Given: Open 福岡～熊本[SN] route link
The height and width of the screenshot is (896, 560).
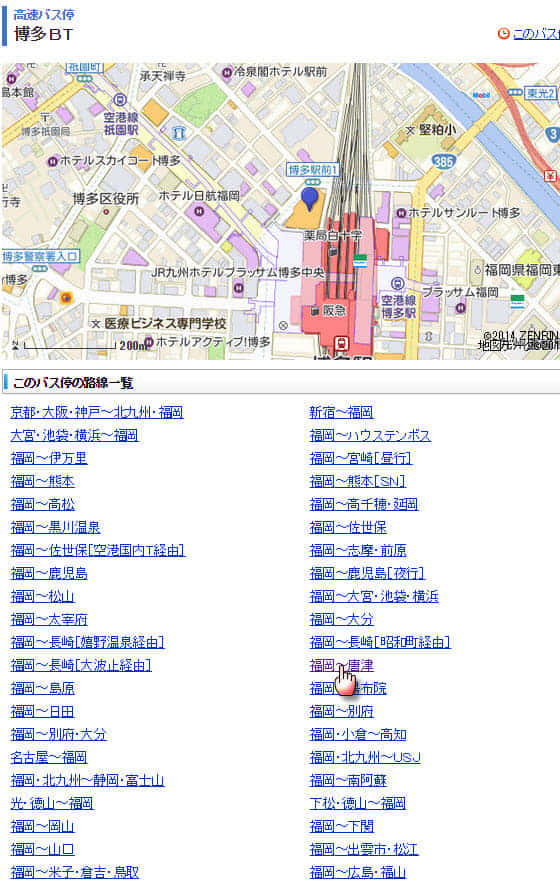Looking at the screenshot, I should point(357,481).
